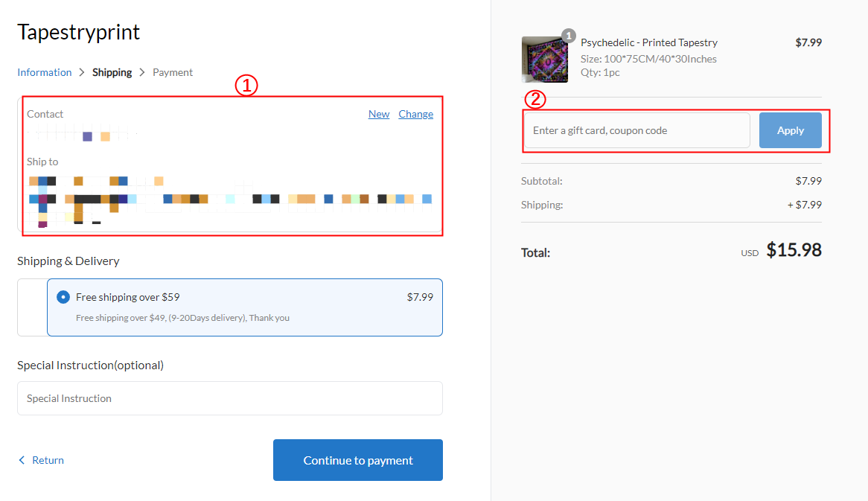Viewport: 868px width, 501px height.
Task: Click the New contact link
Action: pos(379,114)
